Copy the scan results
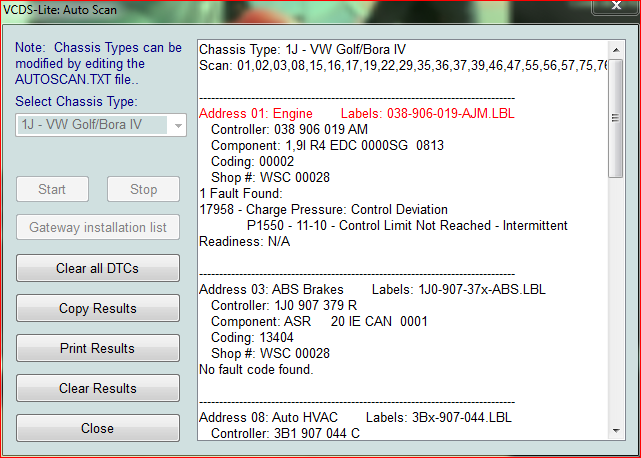The height and width of the screenshot is (458, 641). 98,308
